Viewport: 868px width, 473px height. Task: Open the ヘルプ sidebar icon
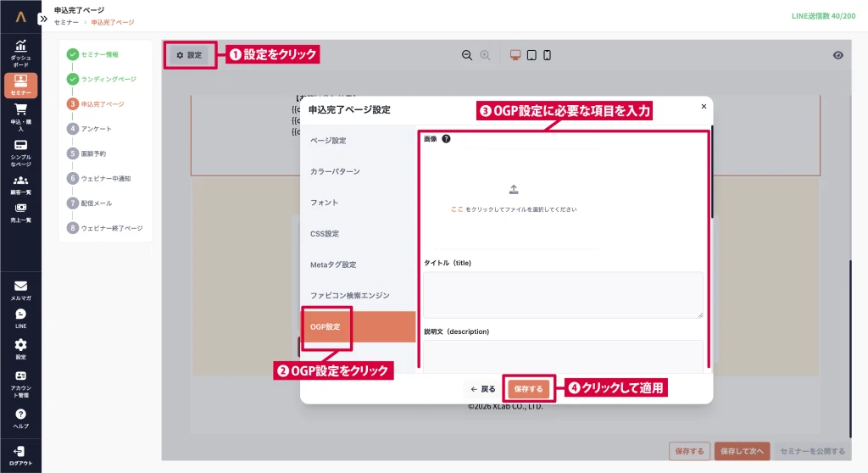20,418
